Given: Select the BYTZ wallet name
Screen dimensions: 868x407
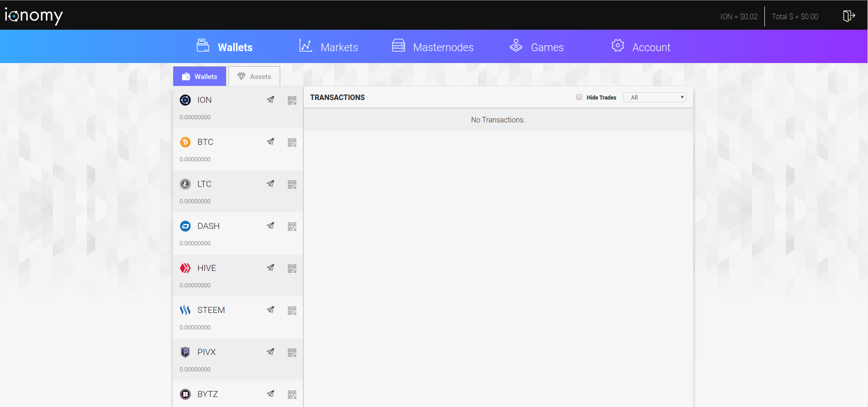Looking at the screenshot, I should coord(208,394).
